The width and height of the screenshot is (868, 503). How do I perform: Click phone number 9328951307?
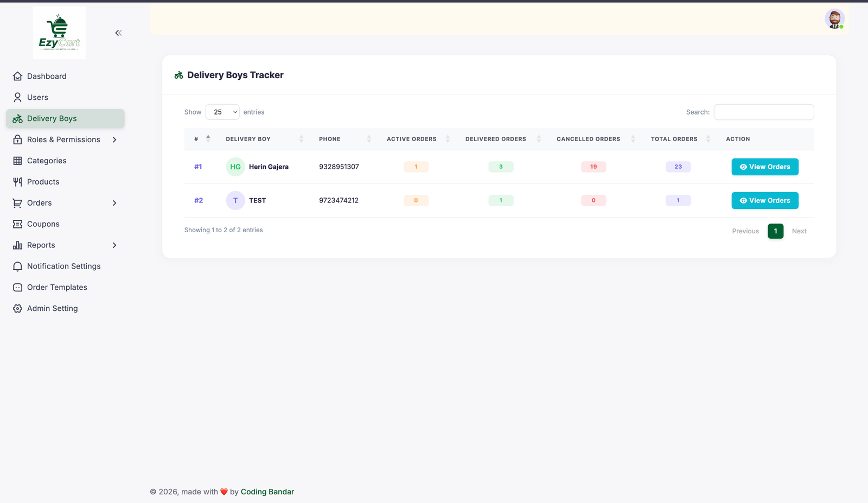pyautogui.click(x=339, y=167)
